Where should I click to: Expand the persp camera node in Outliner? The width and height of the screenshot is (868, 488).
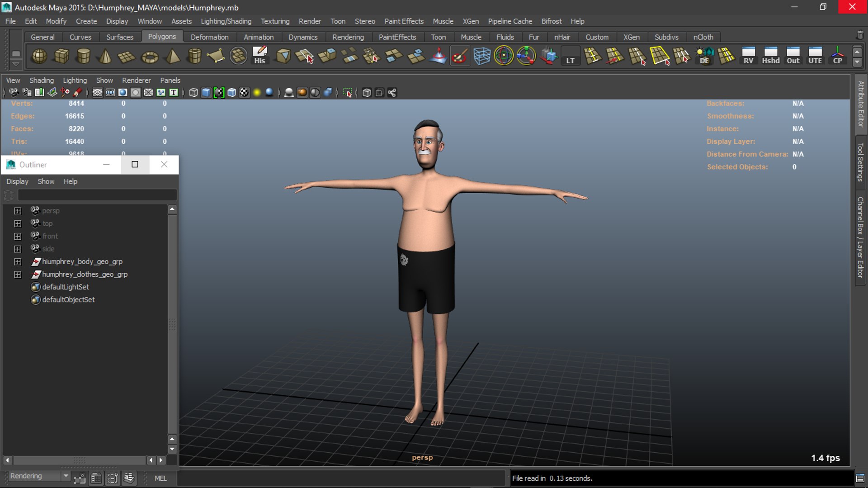coord(18,211)
